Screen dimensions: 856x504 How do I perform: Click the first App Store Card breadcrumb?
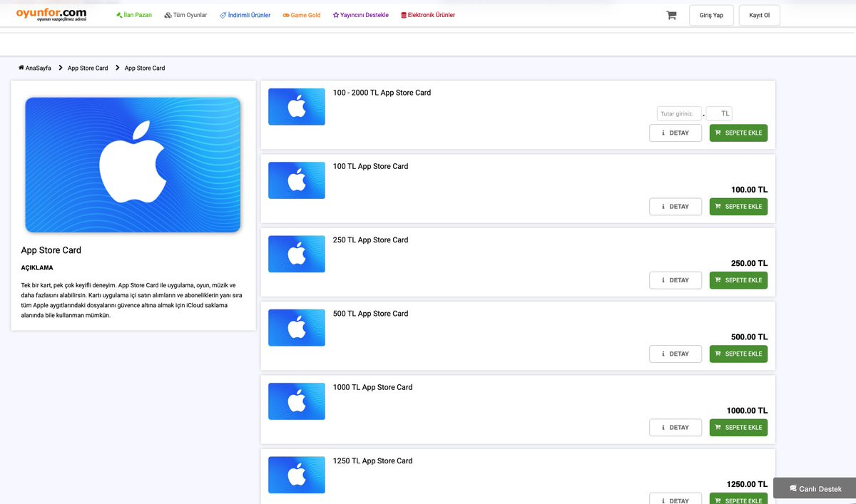click(x=88, y=68)
